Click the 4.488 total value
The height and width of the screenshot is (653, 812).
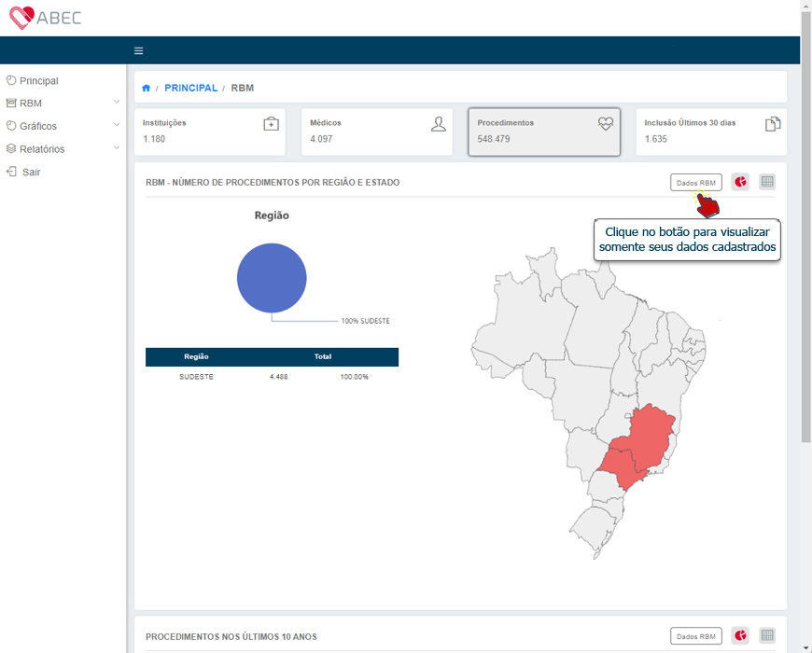[x=279, y=377]
